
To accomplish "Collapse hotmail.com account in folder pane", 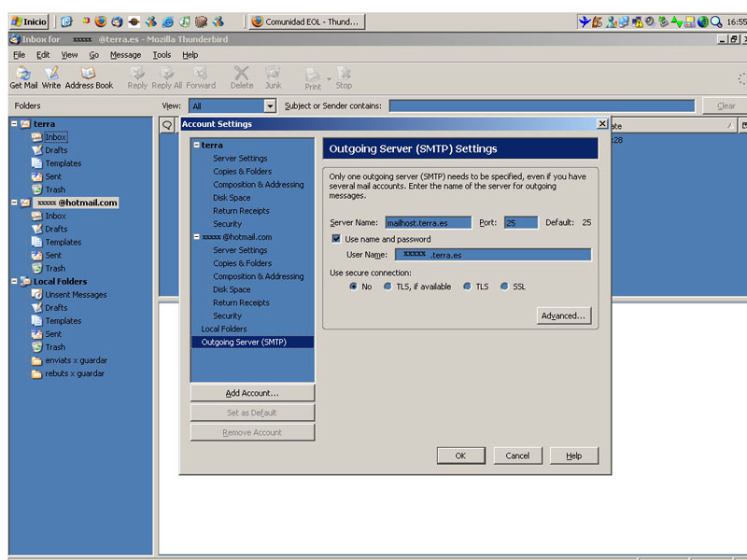I will pos(14,203).
